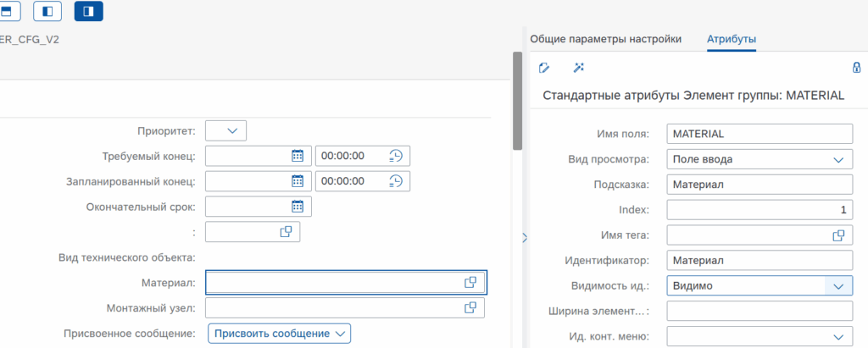Switch to Общие параметры настройки tab
Screen dimensions: 868x348
605,39
